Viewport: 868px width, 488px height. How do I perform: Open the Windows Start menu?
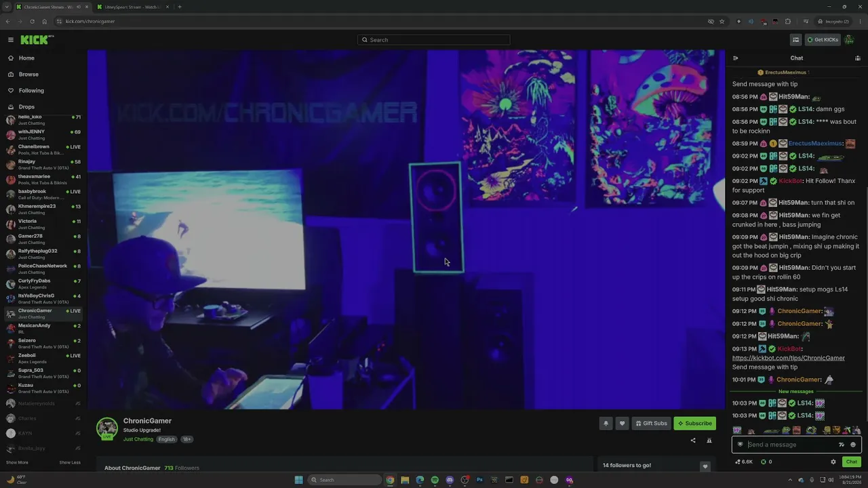pos(298,480)
